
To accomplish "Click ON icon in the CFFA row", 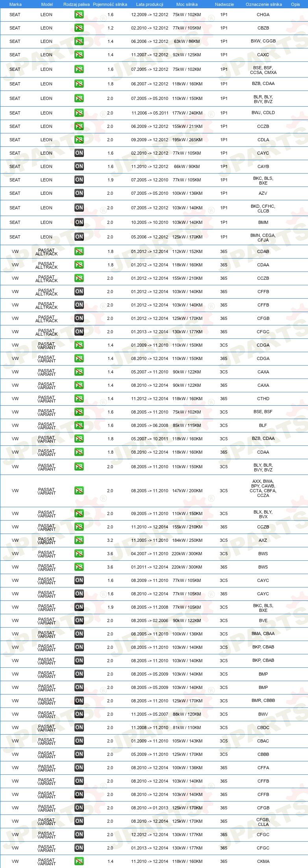I will pyautogui.click(x=79, y=768).
